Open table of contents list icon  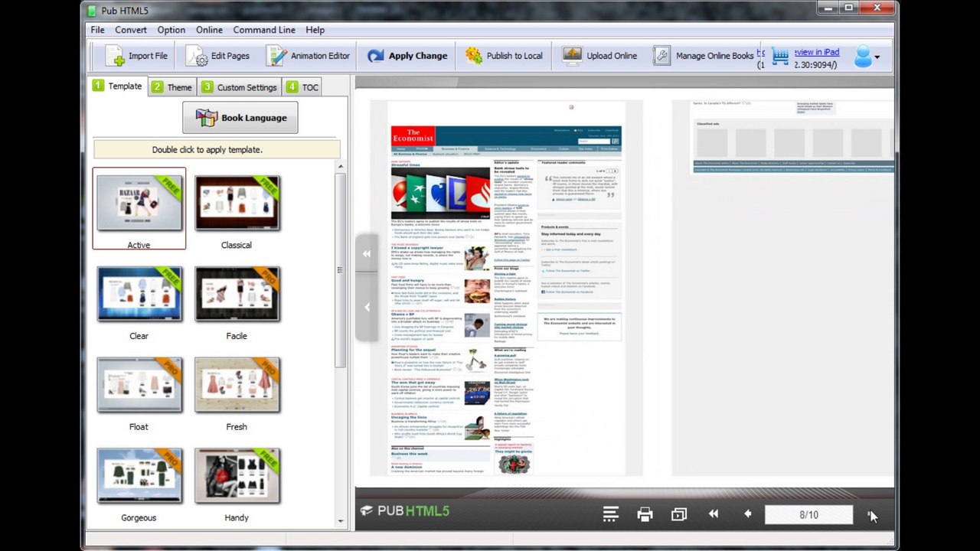[610, 514]
